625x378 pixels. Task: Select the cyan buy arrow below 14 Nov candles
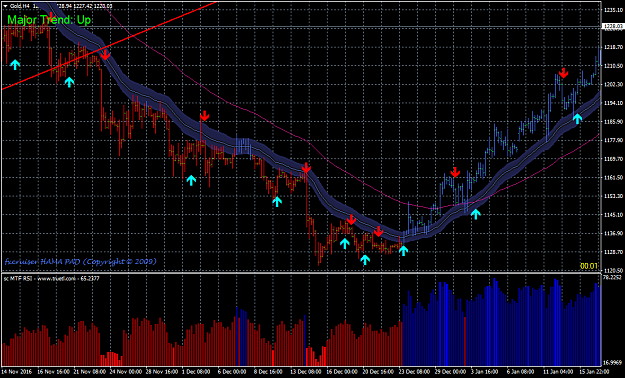[15, 64]
